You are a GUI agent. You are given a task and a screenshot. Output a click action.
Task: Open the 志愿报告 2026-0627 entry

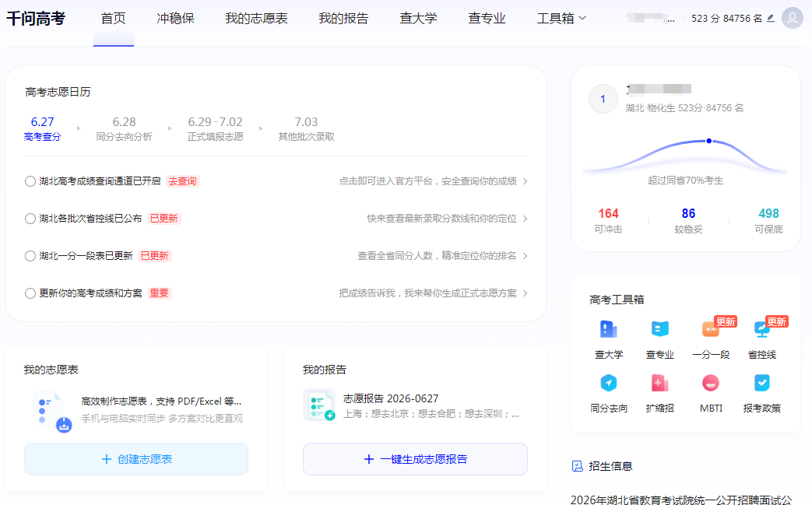point(415,405)
